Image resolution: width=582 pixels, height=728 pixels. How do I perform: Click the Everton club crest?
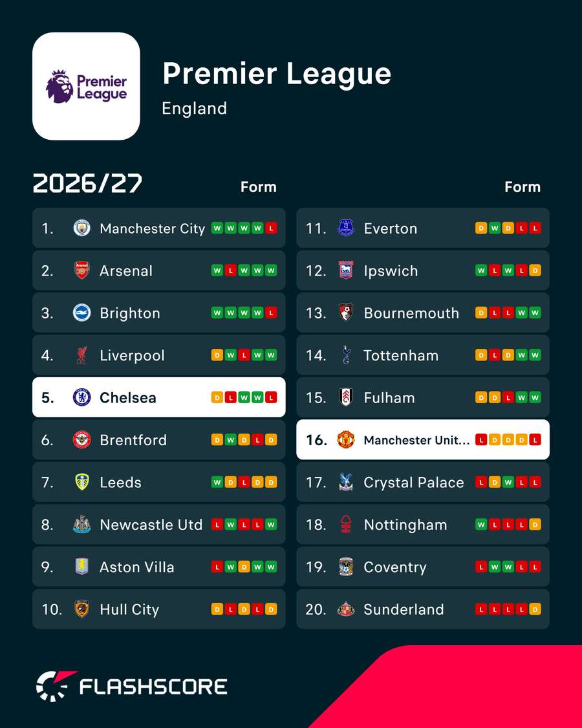(346, 228)
